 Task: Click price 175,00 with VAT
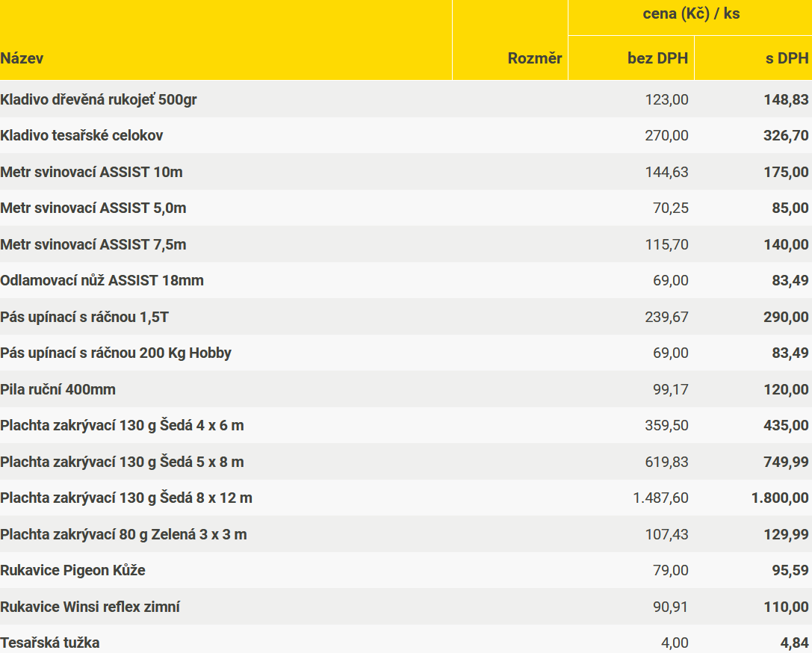(x=786, y=172)
